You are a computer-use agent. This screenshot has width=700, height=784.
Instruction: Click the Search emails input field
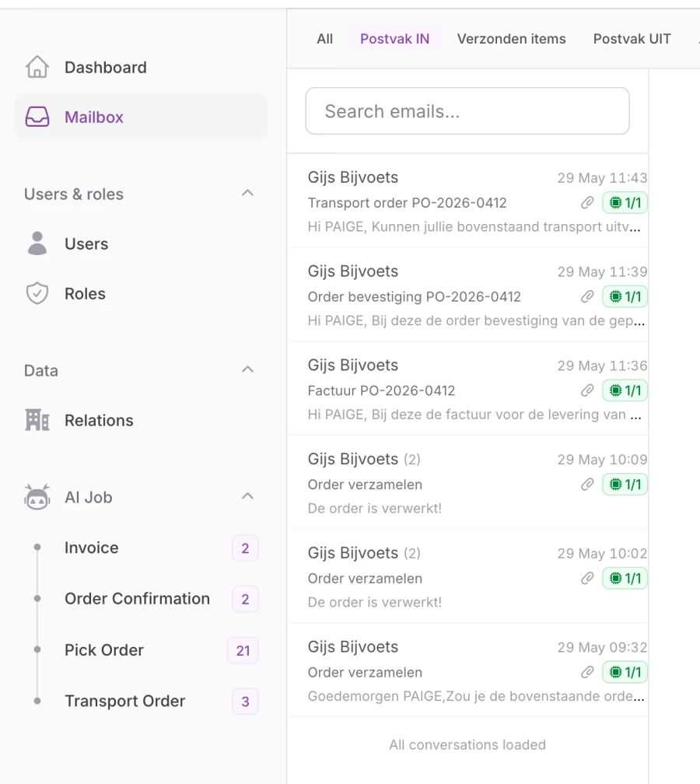(x=467, y=111)
